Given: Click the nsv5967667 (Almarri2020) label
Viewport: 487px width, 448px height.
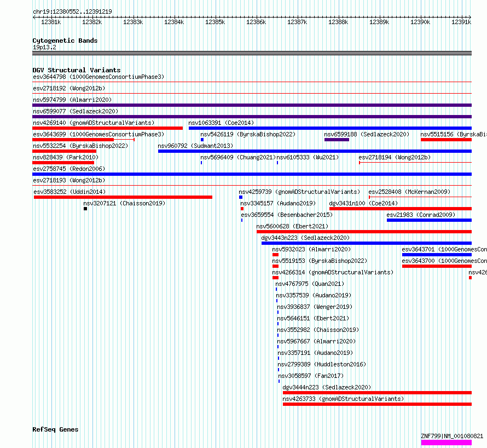Looking at the screenshot, I should click(316, 341).
